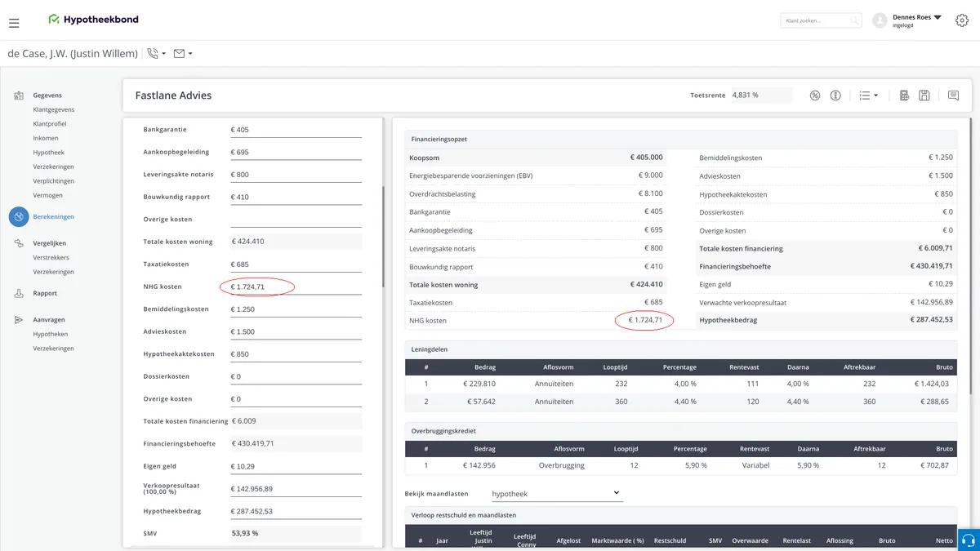Click the Berekeningen circular icon in sidebar
This screenshot has height=551, width=980.
pyautogui.click(x=19, y=216)
